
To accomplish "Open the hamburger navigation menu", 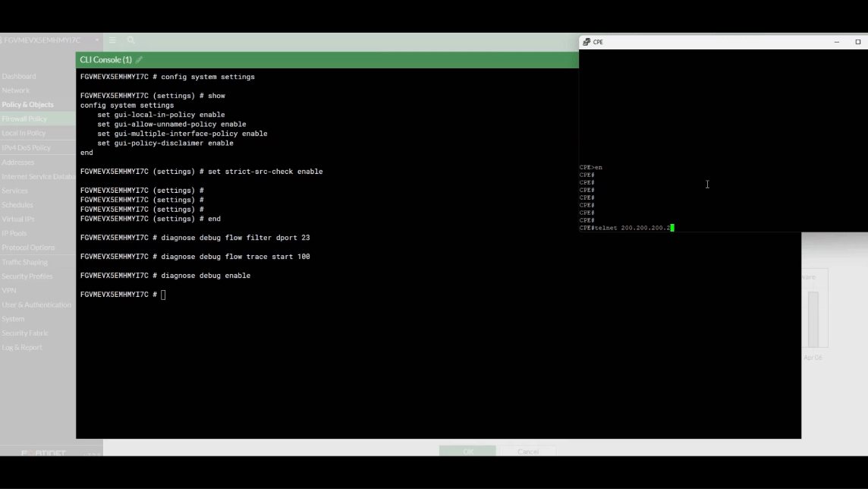I will [111, 40].
